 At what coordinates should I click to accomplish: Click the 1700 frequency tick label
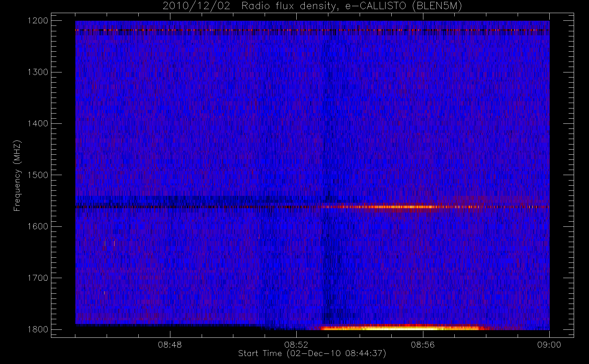point(38,278)
